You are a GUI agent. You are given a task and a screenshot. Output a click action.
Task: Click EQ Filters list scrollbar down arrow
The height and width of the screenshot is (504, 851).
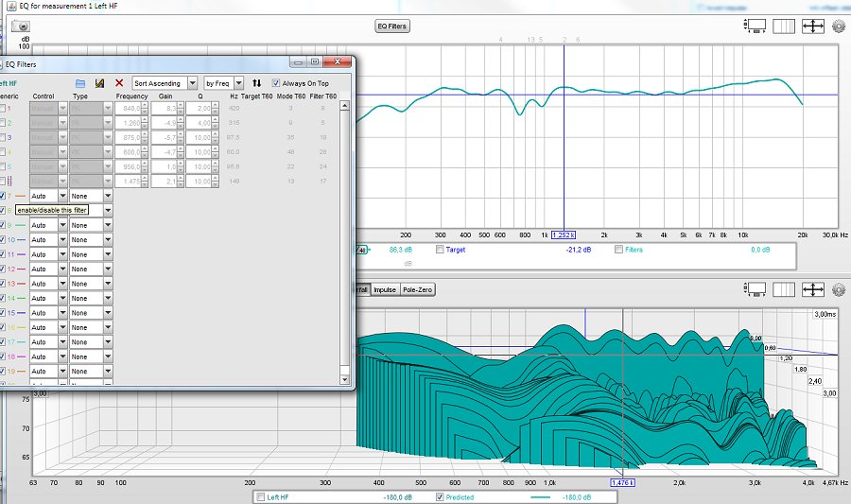tap(344, 379)
